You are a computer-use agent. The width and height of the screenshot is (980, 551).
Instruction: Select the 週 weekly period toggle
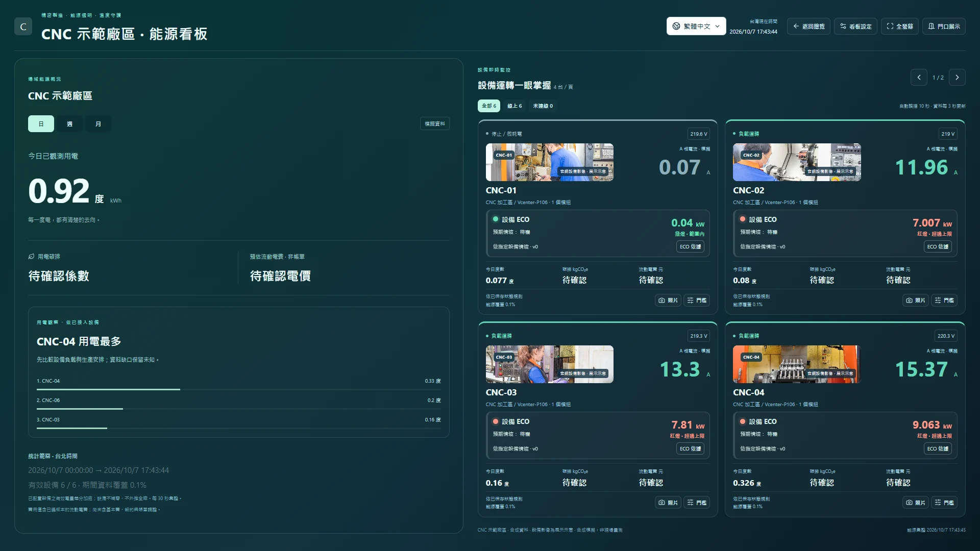(x=69, y=124)
